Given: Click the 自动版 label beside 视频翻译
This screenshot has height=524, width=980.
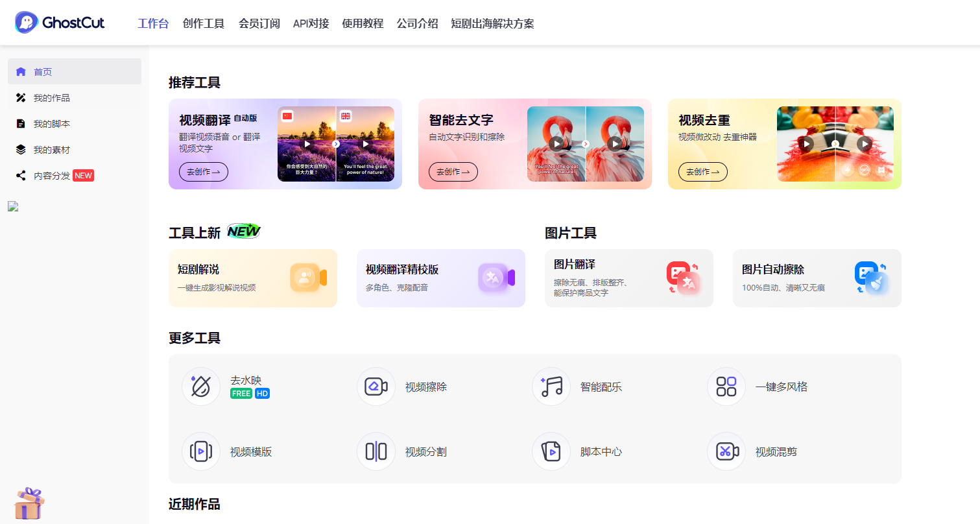Looking at the screenshot, I should pos(245,118).
